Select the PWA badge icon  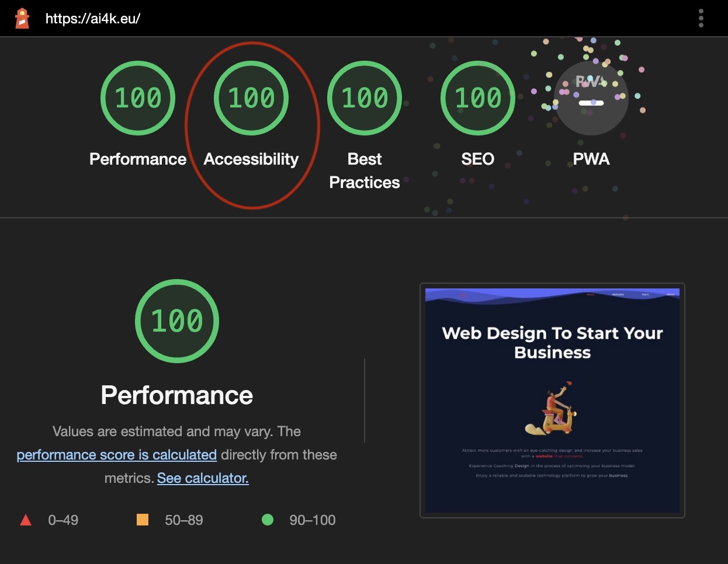(x=591, y=98)
